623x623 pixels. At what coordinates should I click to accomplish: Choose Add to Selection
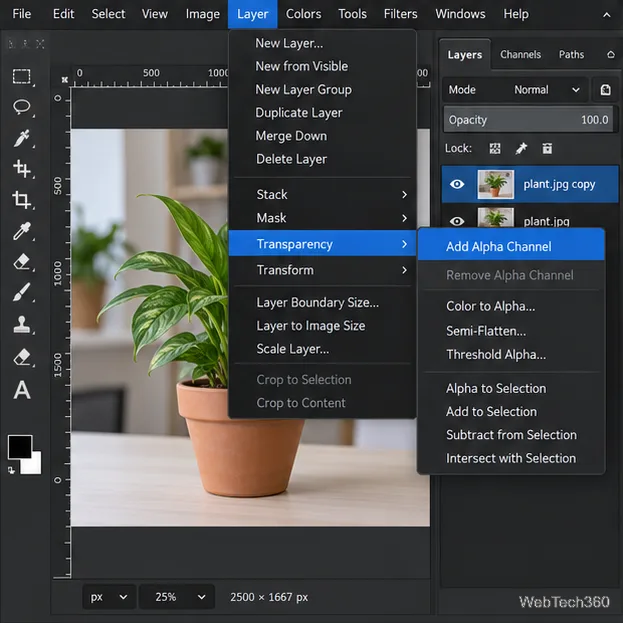[511, 412]
